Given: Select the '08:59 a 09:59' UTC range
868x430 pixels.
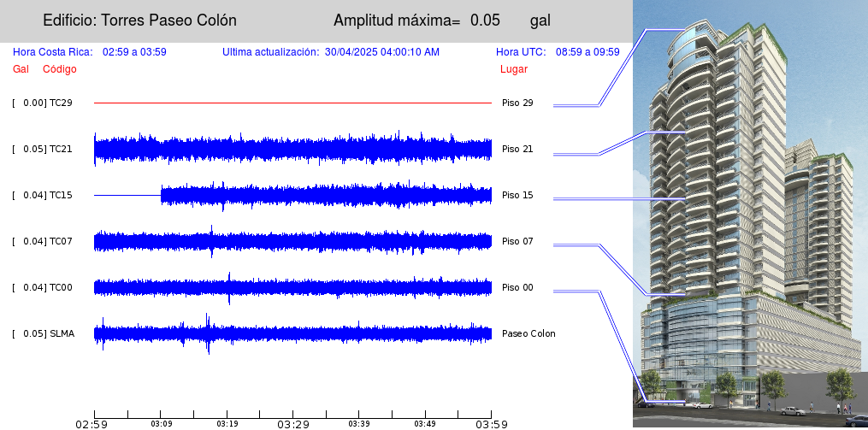Looking at the screenshot, I should pyautogui.click(x=588, y=52).
